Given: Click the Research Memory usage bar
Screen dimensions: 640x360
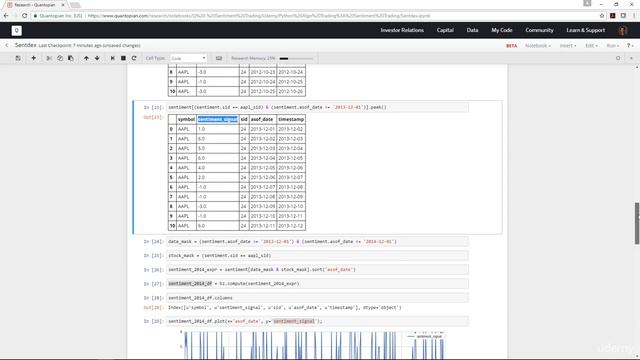Looking at the screenshot, I should 296,58.
